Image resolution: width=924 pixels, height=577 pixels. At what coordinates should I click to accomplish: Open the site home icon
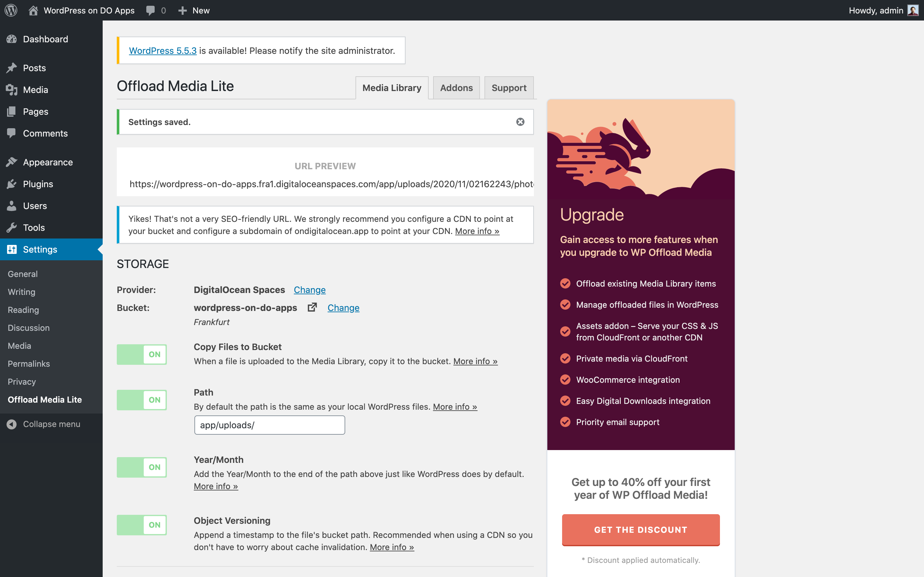click(x=33, y=10)
